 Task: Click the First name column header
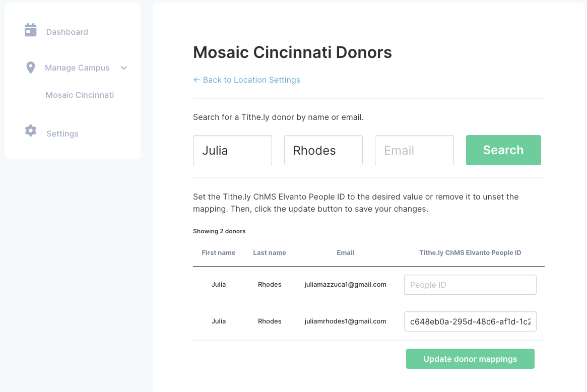(x=219, y=253)
